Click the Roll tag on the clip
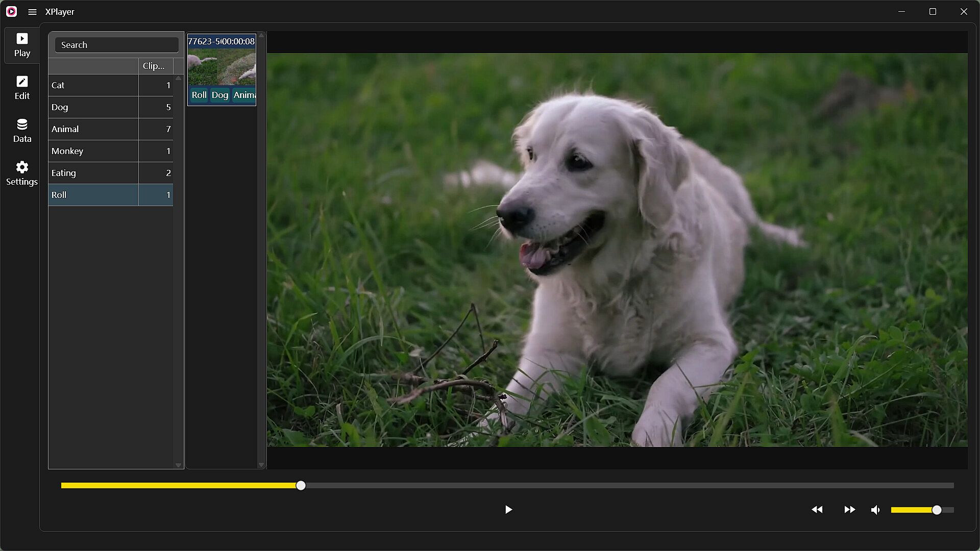Viewport: 980px width, 551px height. (199, 95)
